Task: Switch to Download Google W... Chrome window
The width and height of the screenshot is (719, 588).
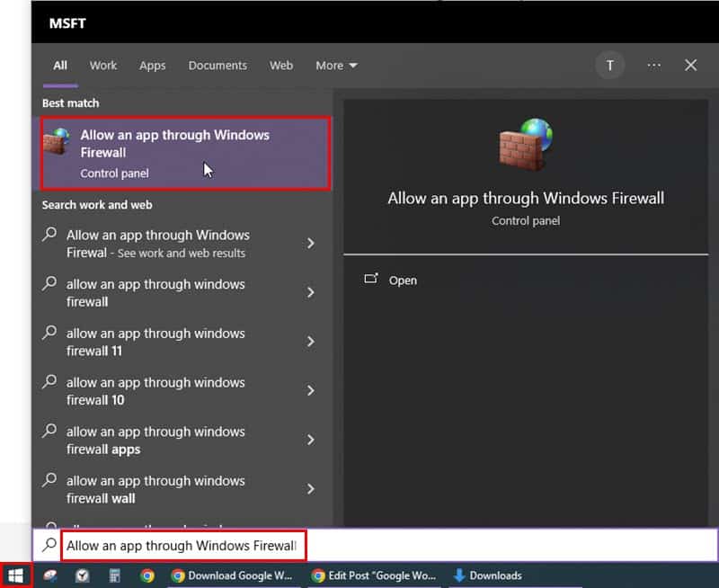Action: (x=232, y=575)
